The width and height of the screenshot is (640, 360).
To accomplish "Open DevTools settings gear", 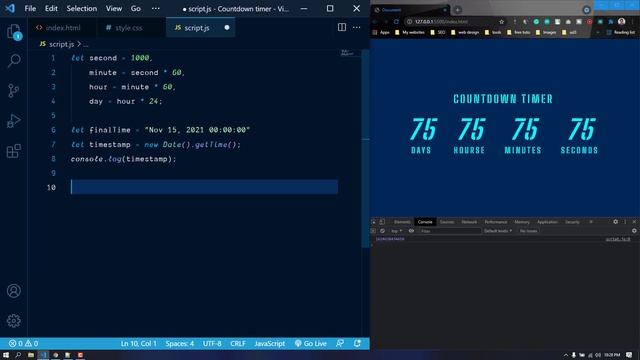I will click(x=616, y=222).
